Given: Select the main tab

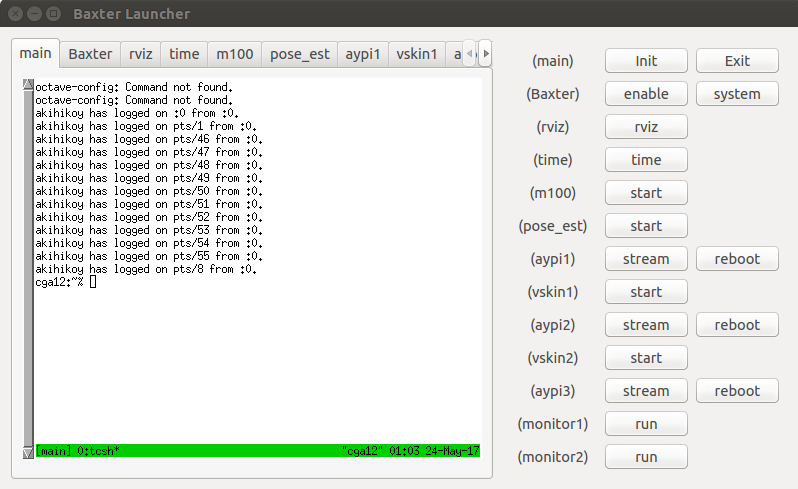Looking at the screenshot, I should point(35,53).
